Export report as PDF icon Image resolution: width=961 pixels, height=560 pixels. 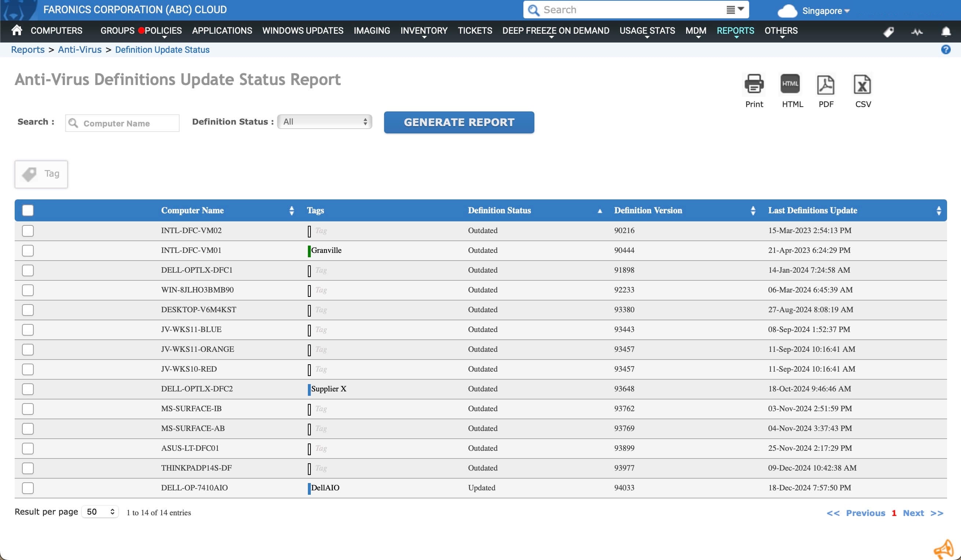coord(826,84)
